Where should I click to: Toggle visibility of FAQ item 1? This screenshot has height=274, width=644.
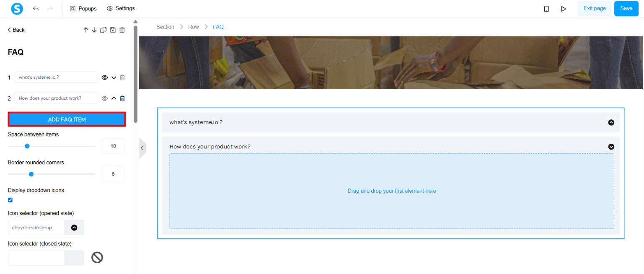pos(105,78)
